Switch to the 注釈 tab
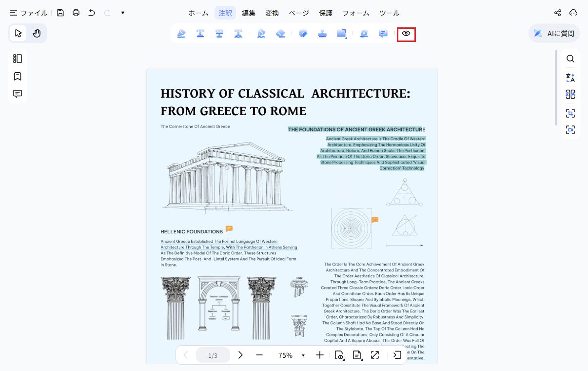This screenshot has width=588, height=371. 225,13
